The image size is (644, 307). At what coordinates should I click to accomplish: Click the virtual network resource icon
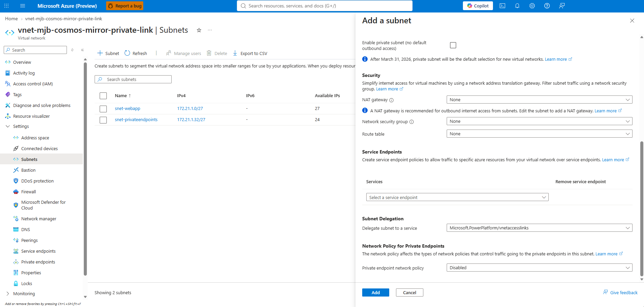10,33
